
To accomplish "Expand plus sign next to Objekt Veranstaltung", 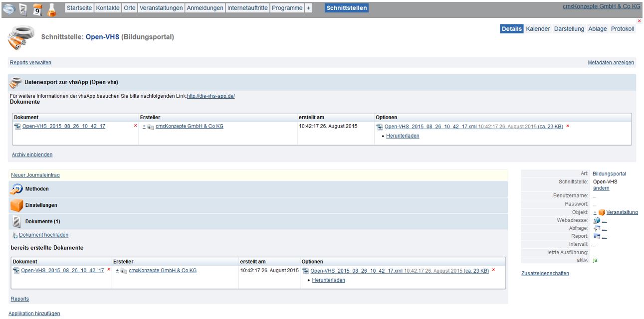I will click(x=595, y=212).
